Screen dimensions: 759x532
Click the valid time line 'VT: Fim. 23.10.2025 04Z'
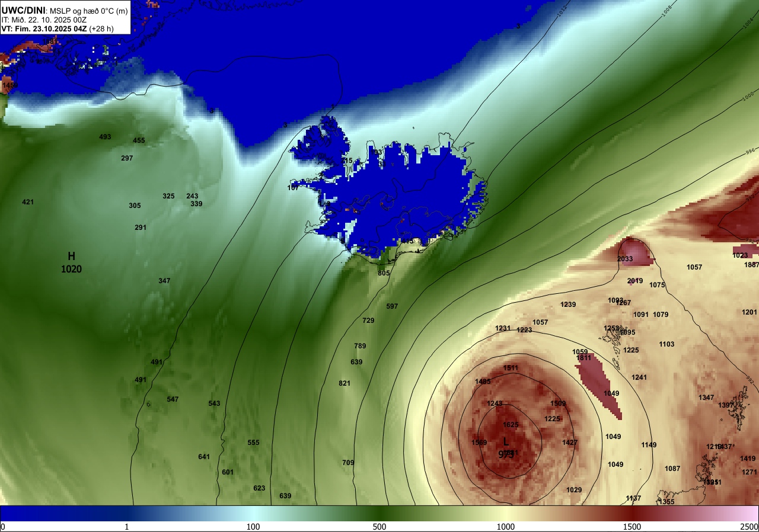coord(44,28)
